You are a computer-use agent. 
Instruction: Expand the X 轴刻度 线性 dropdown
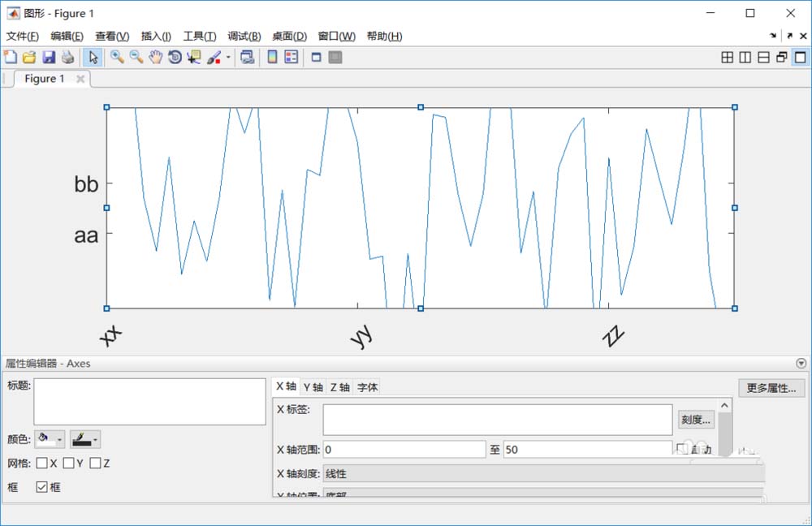pos(544,474)
